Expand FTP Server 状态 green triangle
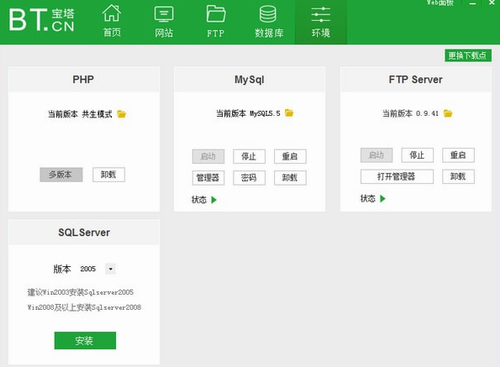Viewport: 500px width, 367px height. coord(383,199)
